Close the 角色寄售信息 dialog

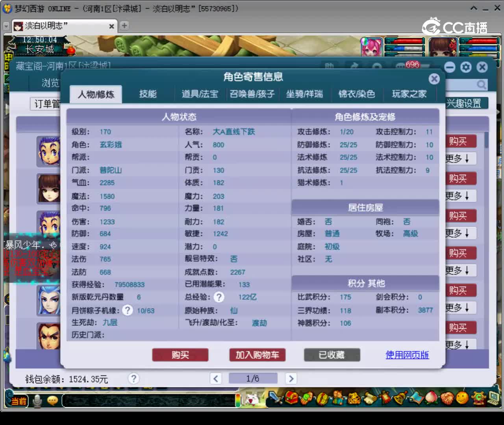(x=434, y=79)
